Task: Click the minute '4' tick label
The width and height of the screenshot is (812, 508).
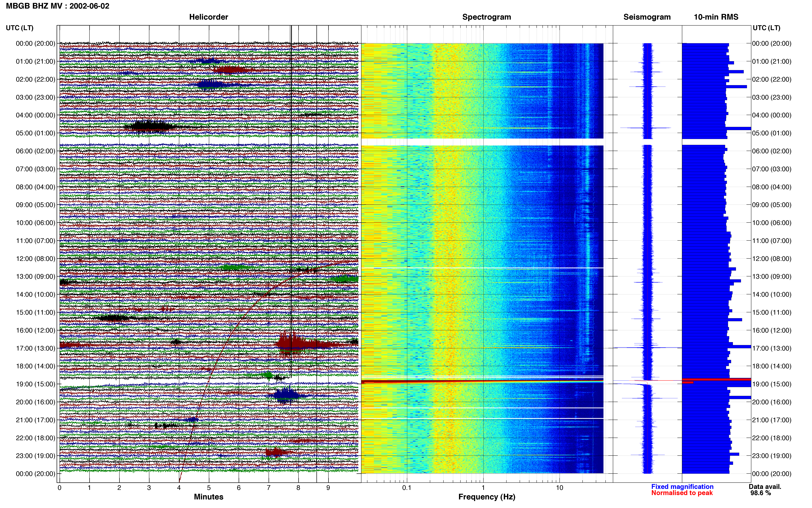Action: [x=179, y=488]
